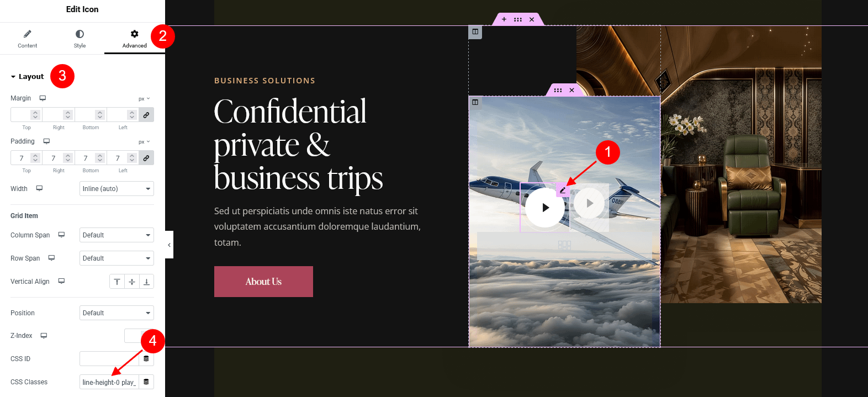This screenshot has height=397, width=868.
Task: Switch to the Content tab
Action: tap(27, 39)
